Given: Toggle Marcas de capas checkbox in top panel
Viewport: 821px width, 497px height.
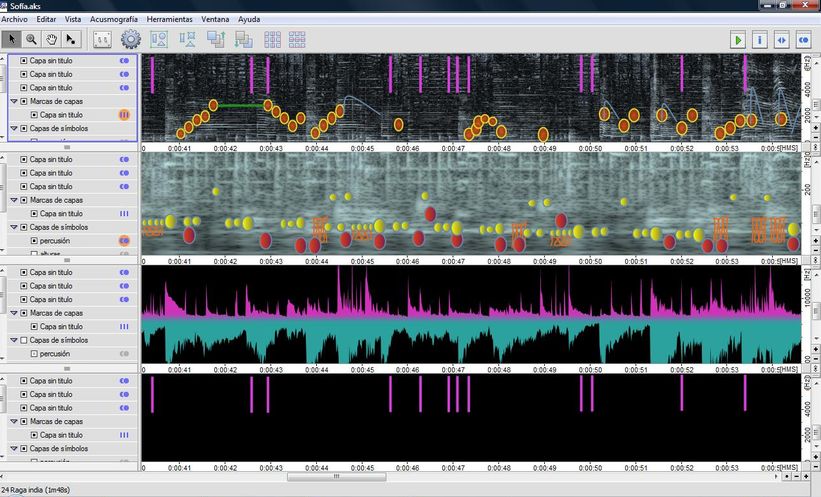Looking at the screenshot, I should tap(24, 102).
